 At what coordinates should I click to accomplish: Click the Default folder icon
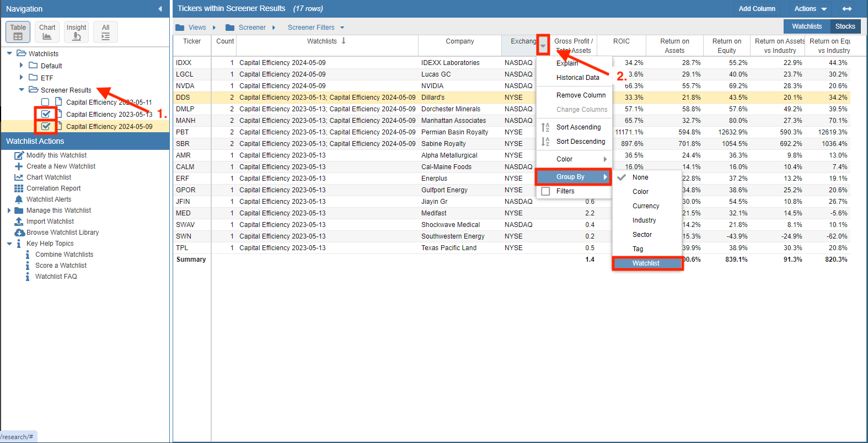(x=33, y=66)
